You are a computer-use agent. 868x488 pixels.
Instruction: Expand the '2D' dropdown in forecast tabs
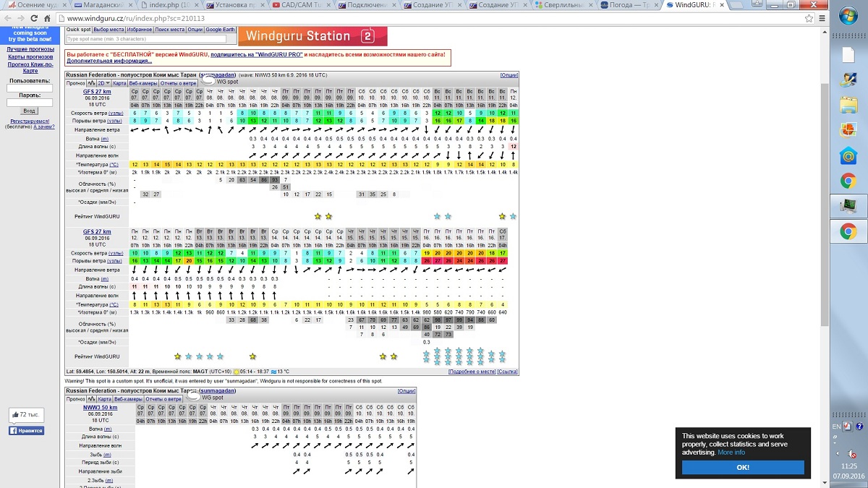[x=103, y=83]
